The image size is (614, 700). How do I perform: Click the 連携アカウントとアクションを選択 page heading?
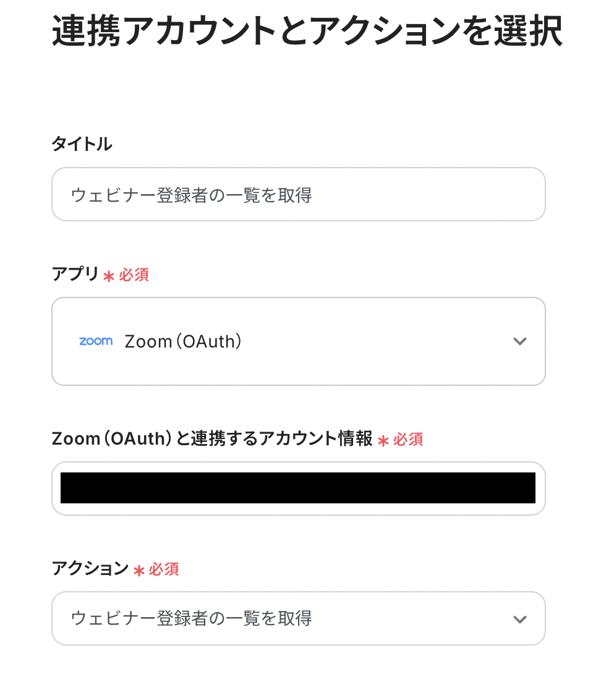(x=307, y=31)
